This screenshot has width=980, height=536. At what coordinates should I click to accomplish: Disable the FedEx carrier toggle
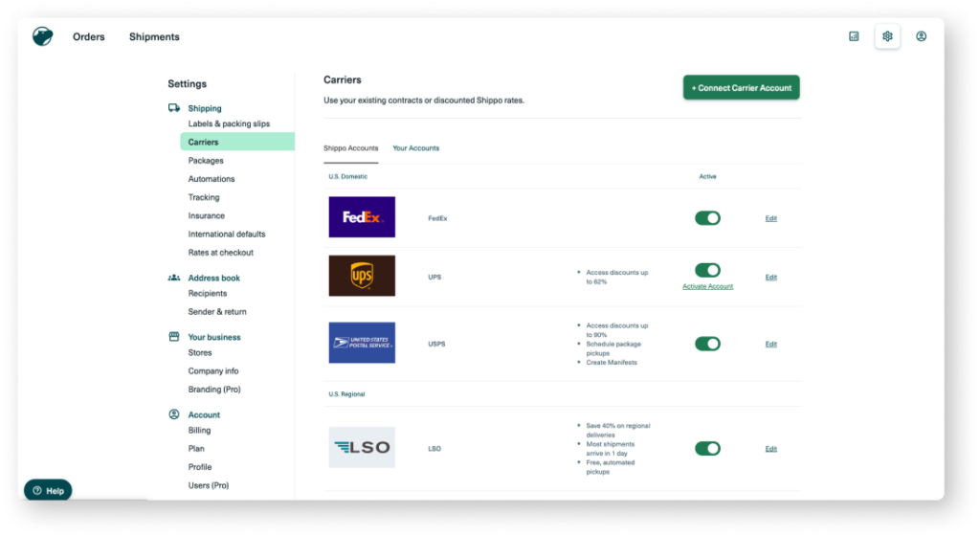[707, 218]
